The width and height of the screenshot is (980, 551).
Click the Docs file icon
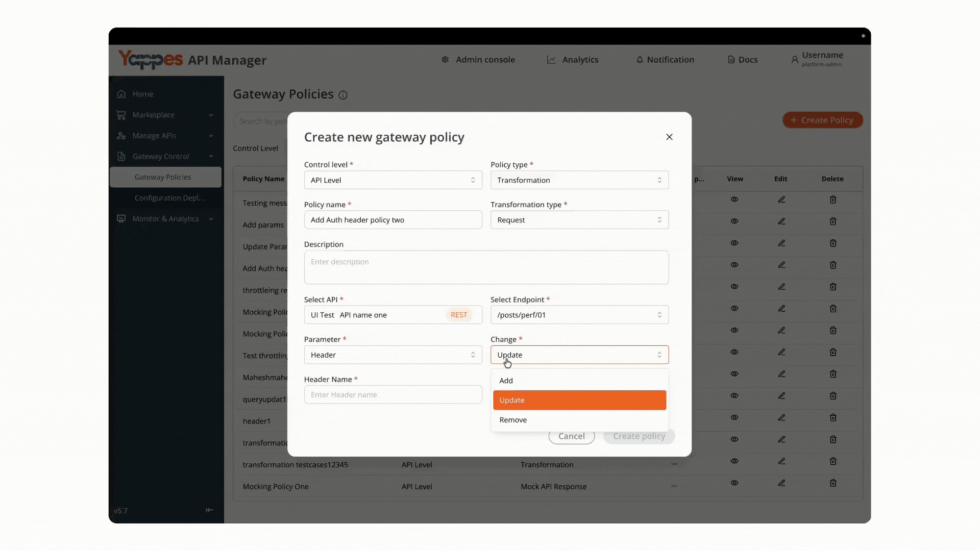(x=731, y=60)
